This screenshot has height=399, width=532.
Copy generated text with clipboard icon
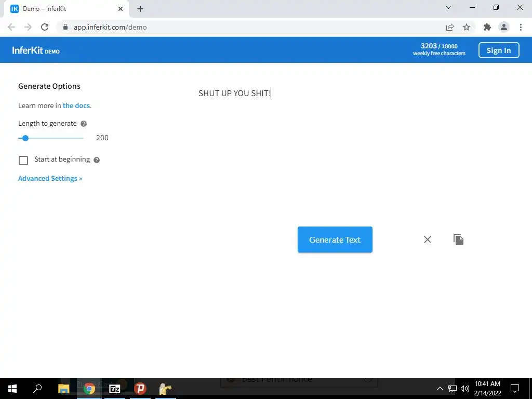click(458, 240)
